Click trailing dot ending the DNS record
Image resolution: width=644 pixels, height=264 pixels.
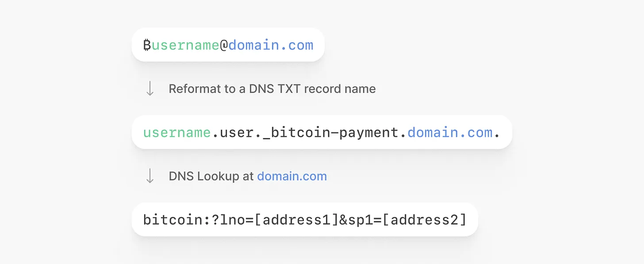pos(497,134)
